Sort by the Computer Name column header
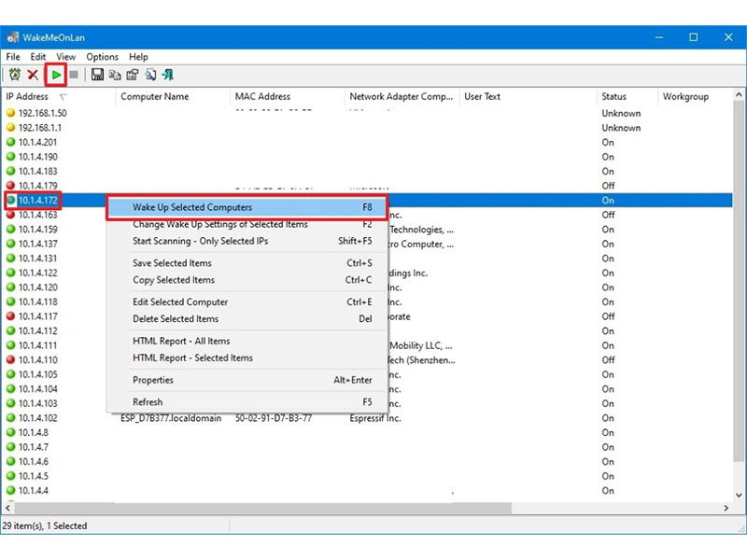This screenshot has width=747, height=560. [173, 97]
